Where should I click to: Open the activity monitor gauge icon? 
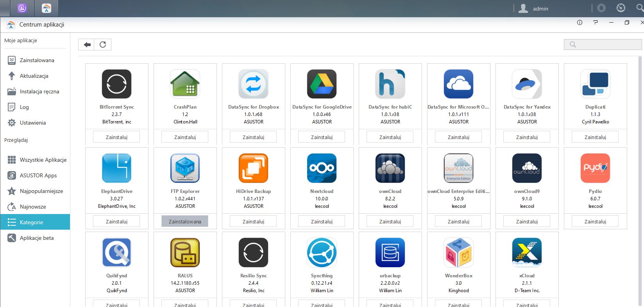tap(621, 8)
